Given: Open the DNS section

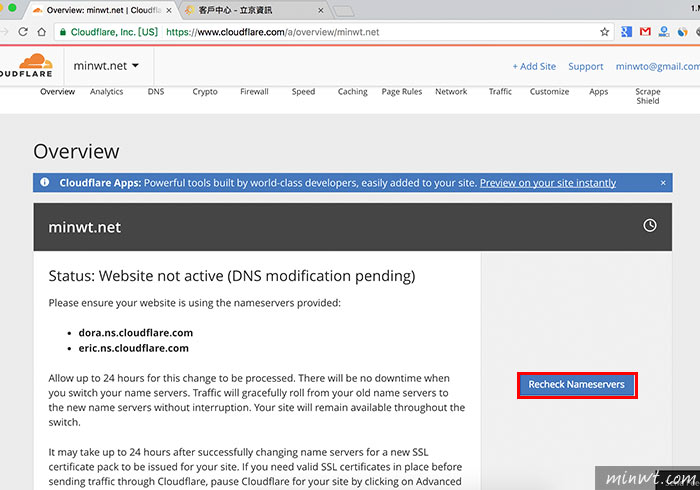Looking at the screenshot, I should click(x=156, y=91).
